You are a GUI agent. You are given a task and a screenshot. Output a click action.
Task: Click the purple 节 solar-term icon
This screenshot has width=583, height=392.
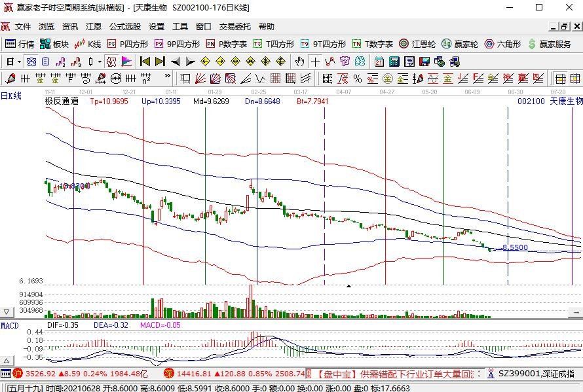[x=345, y=62]
